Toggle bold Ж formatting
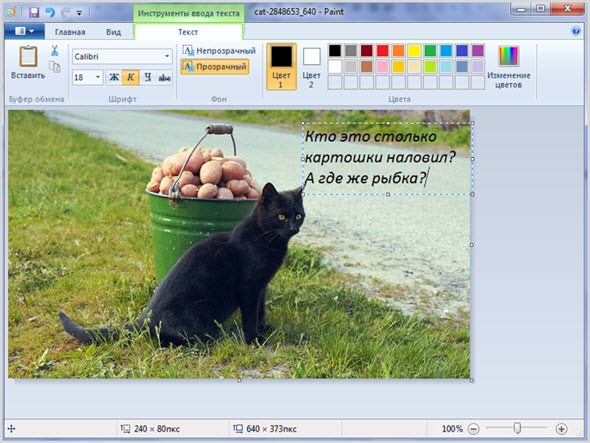This screenshot has width=590, height=443. click(x=114, y=78)
